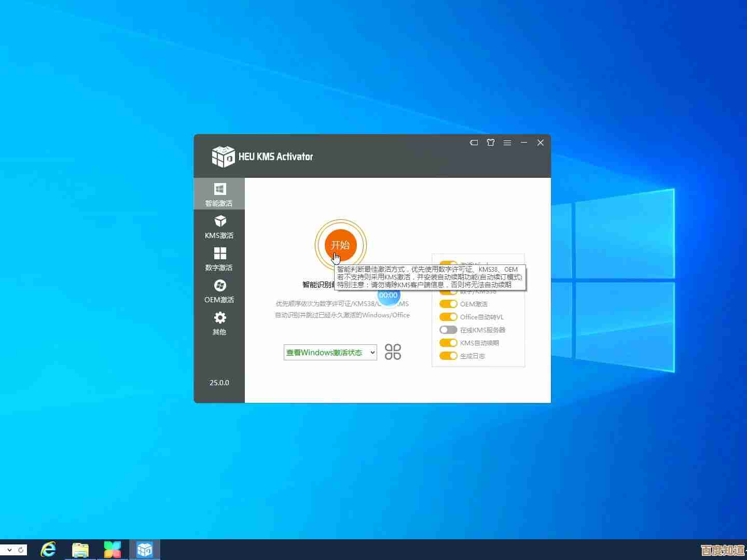Disable the 生成日志 log toggle
The image size is (747, 560).
[x=448, y=356]
